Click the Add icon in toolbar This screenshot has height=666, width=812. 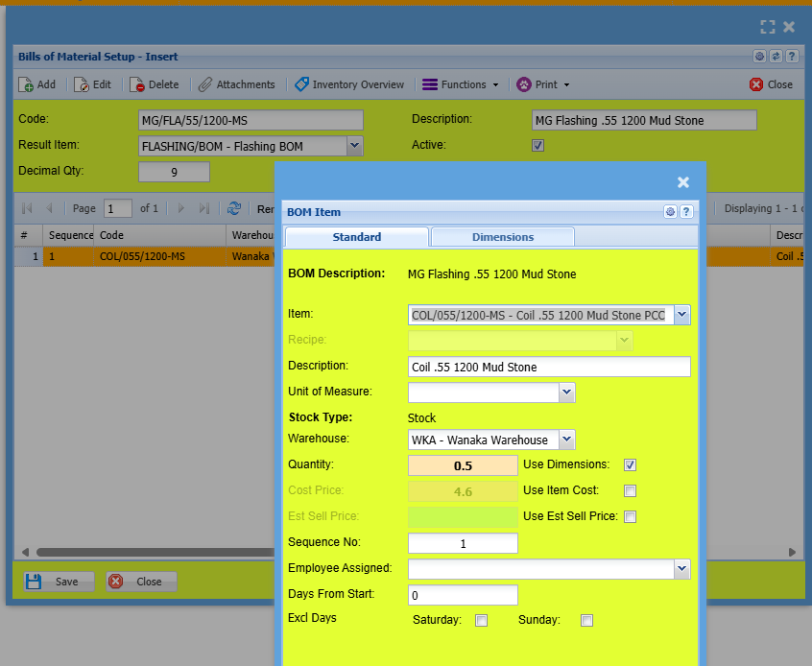(x=27, y=84)
